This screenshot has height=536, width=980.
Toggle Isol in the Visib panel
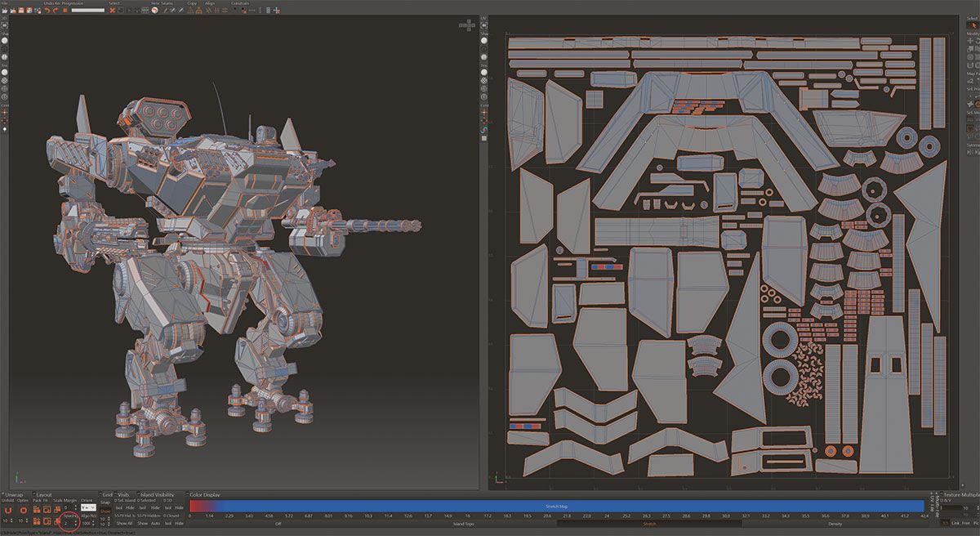(120, 508)
